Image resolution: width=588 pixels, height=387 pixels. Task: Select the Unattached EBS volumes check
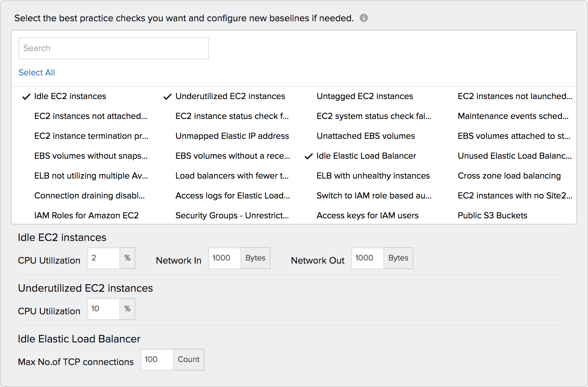(x=365, y=136)
